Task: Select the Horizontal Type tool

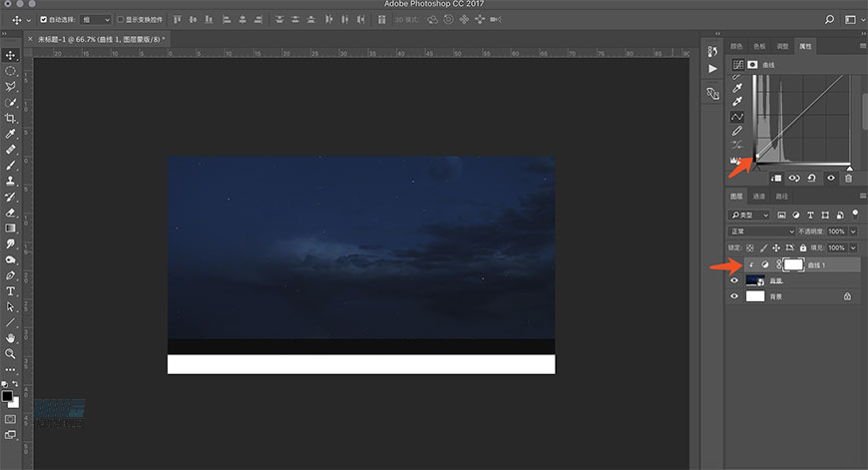Action: [x=11, y=290]
